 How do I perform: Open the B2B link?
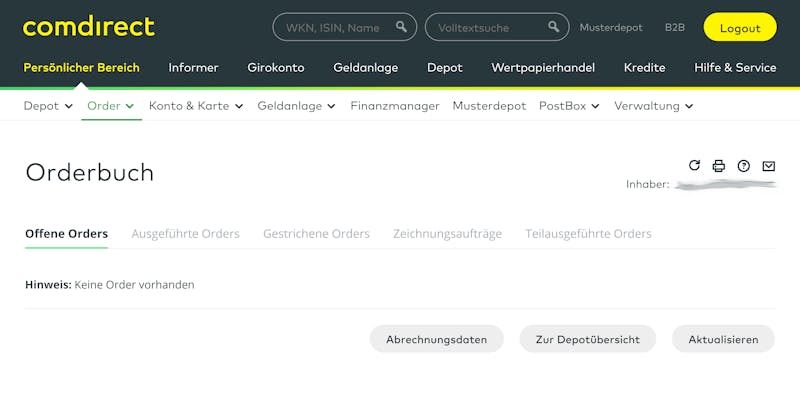point(674,28)
